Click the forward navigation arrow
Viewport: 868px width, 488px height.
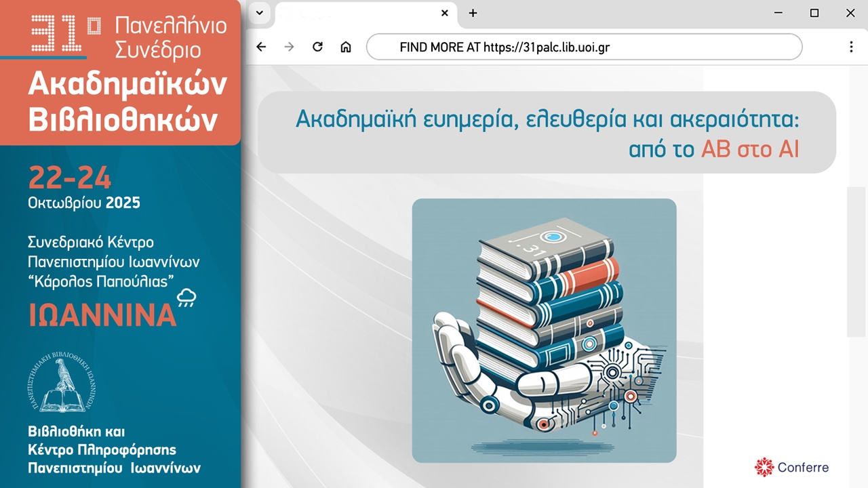point(289,47)
